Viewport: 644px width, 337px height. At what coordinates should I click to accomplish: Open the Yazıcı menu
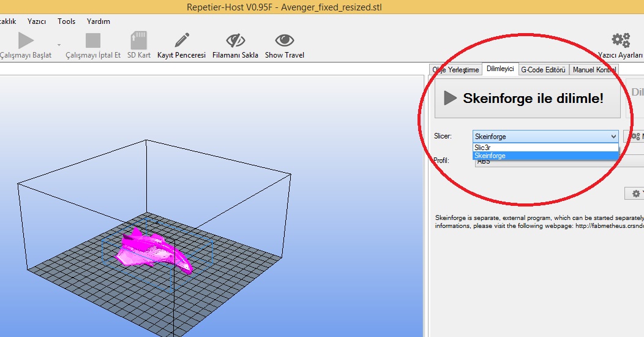pos(37,21)
